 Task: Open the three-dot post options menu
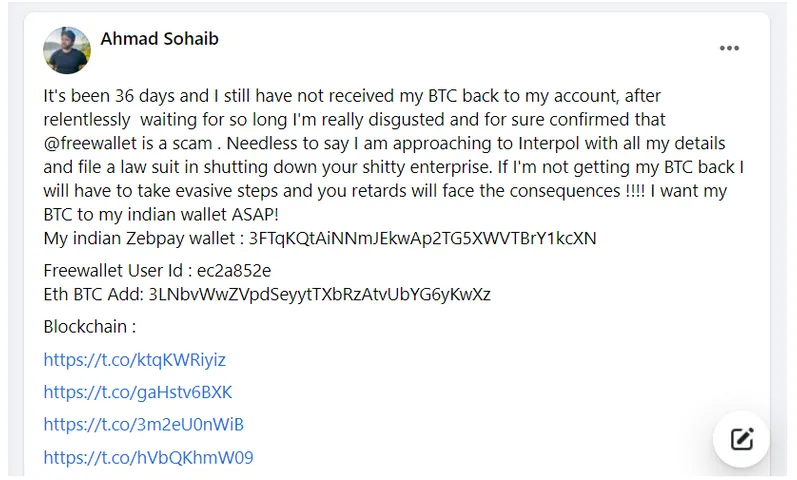point(729,48)
